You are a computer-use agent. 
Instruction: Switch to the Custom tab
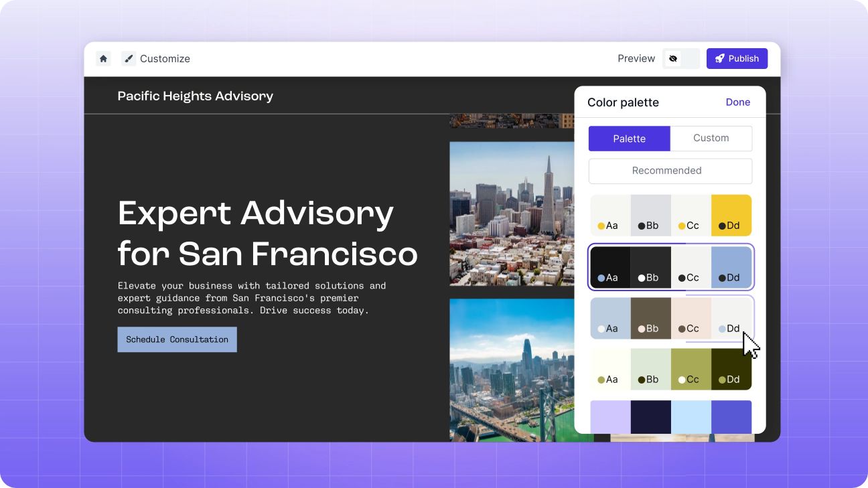pos(711,138)
